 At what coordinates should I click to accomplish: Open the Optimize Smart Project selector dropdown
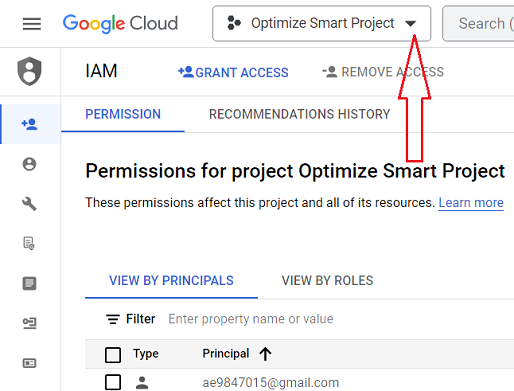click(321, 23)
